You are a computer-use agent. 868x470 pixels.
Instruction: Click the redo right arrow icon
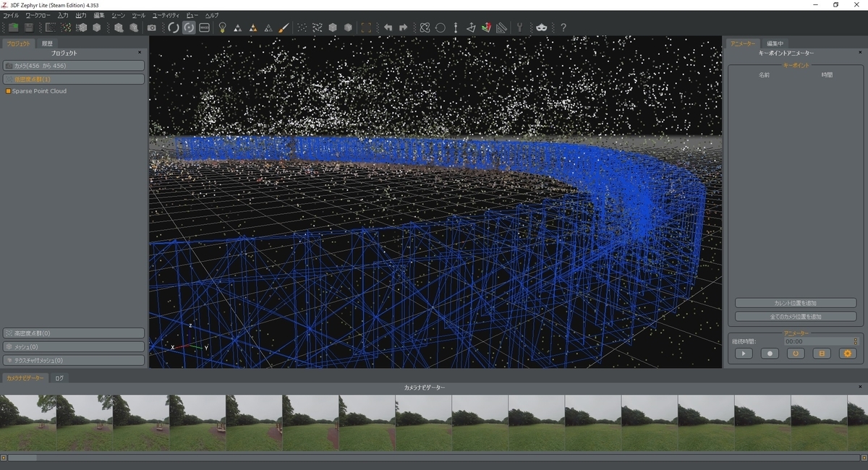(403, 27)
